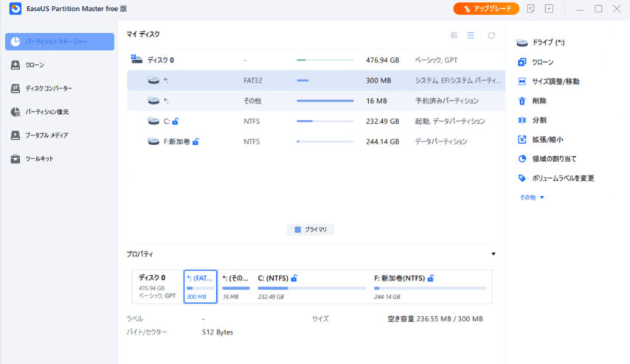Click the ディスクコンバーター icon
Viewport: 630px width, 364px height.
pos(15,88)
